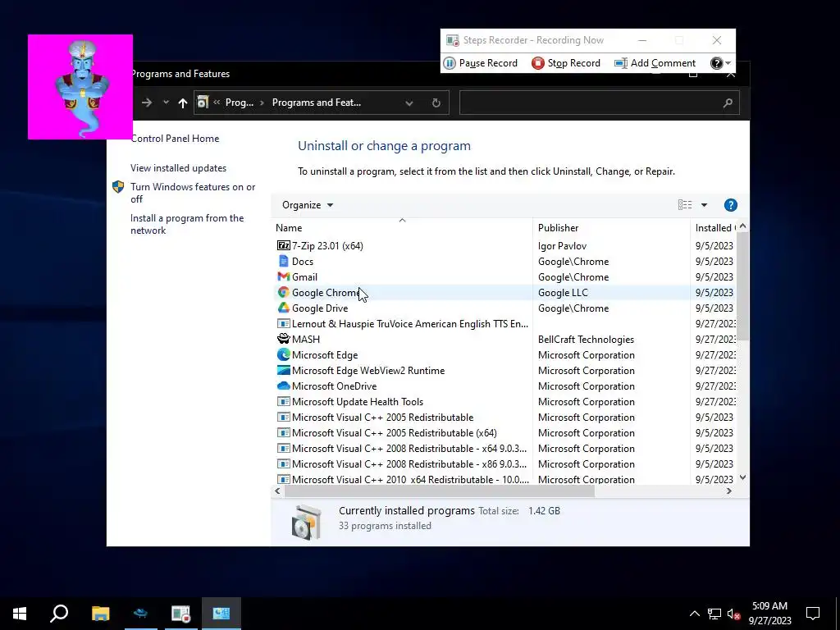
Task: Click the Steps Recorder taskbar icon
Action: [x=181, y=614]
